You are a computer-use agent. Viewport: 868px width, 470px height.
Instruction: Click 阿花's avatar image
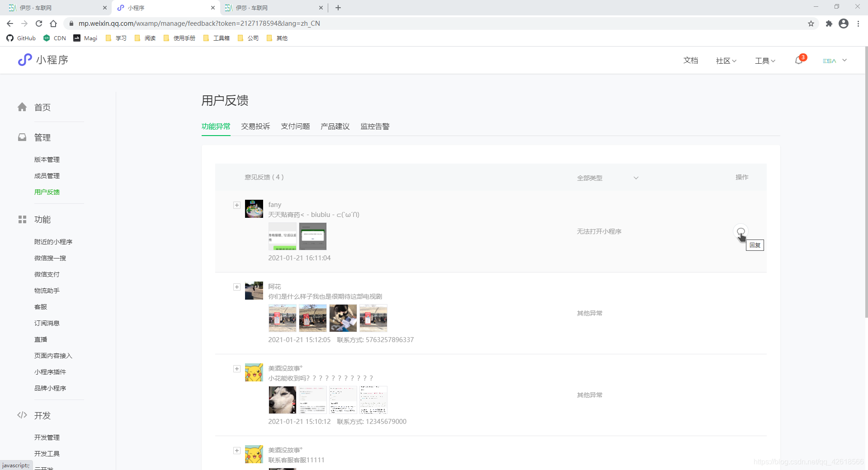tap(254, 291)
